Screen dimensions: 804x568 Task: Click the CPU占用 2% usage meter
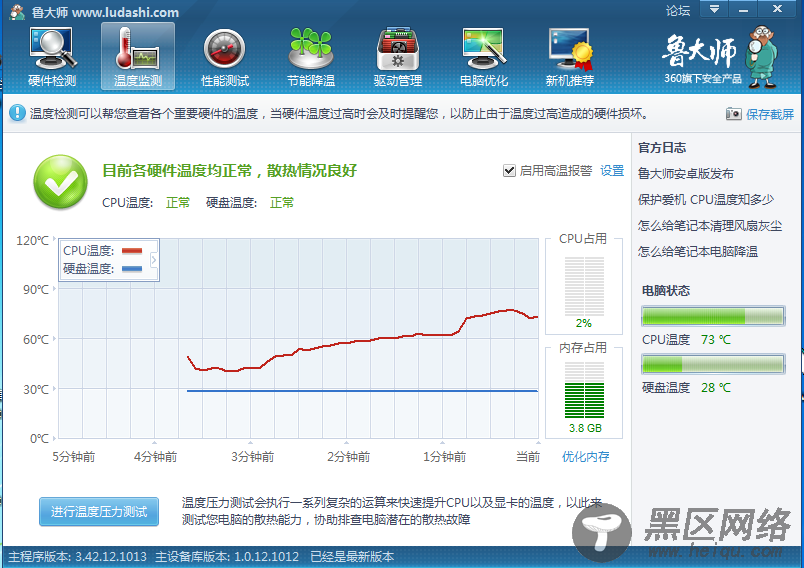584,287
